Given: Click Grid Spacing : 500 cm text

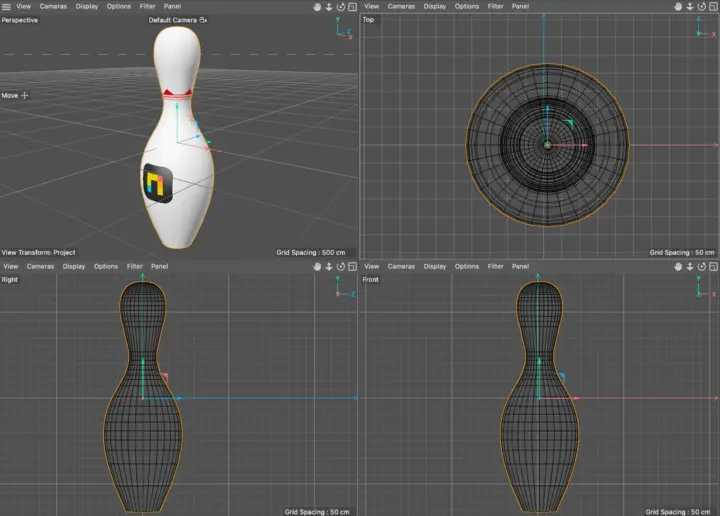Looking at the screenshot, I should coord(311,252).
